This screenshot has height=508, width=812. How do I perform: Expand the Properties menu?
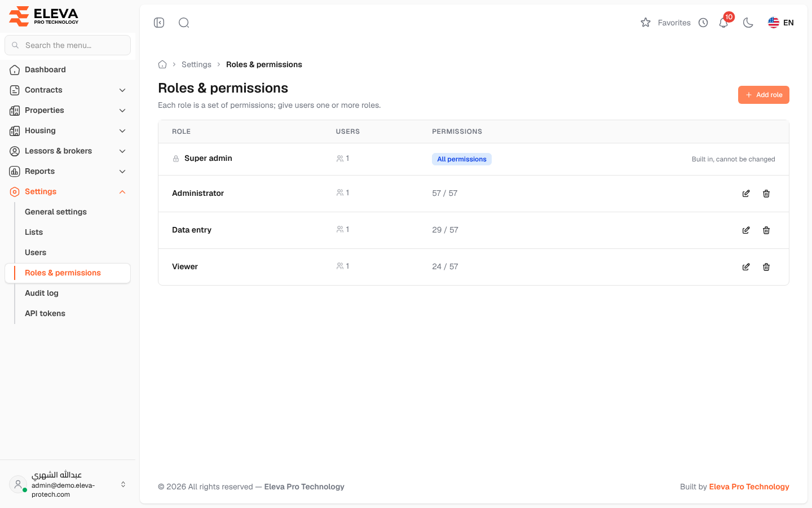pos(68,110)
